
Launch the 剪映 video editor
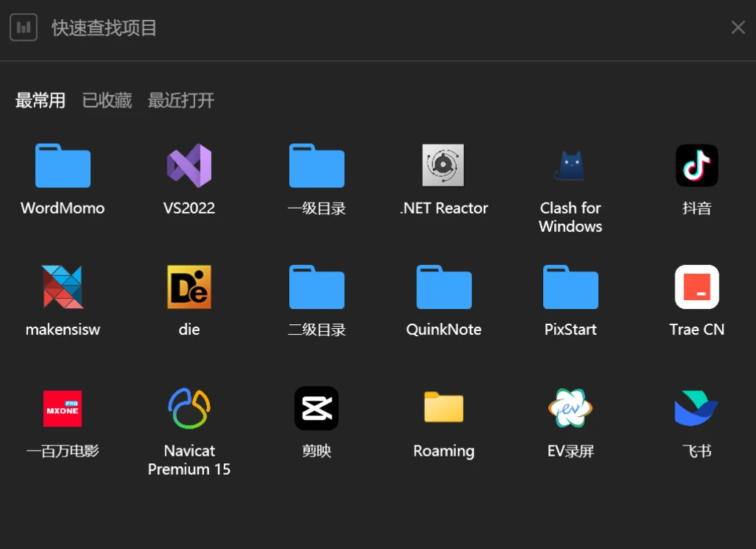[316, 408]
